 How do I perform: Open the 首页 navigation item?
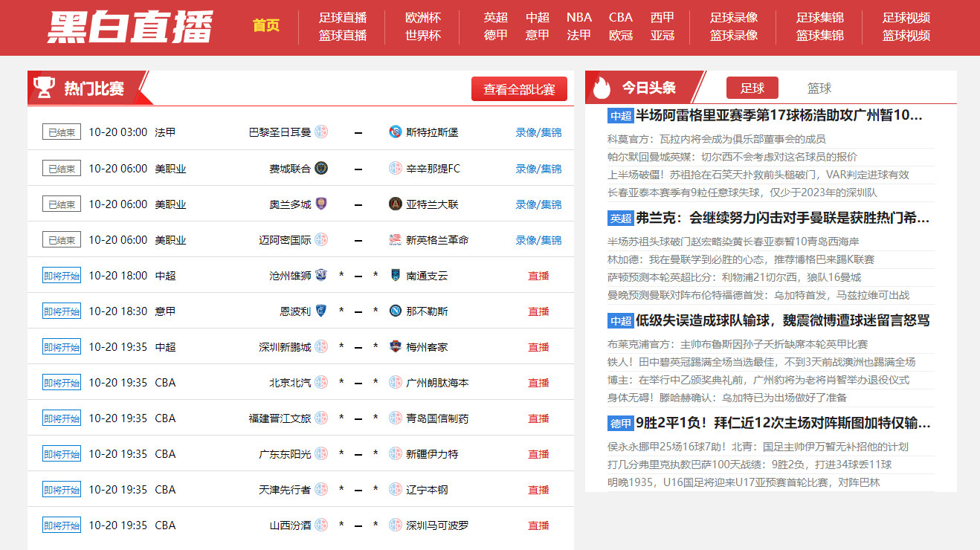(x=266, y=25)
